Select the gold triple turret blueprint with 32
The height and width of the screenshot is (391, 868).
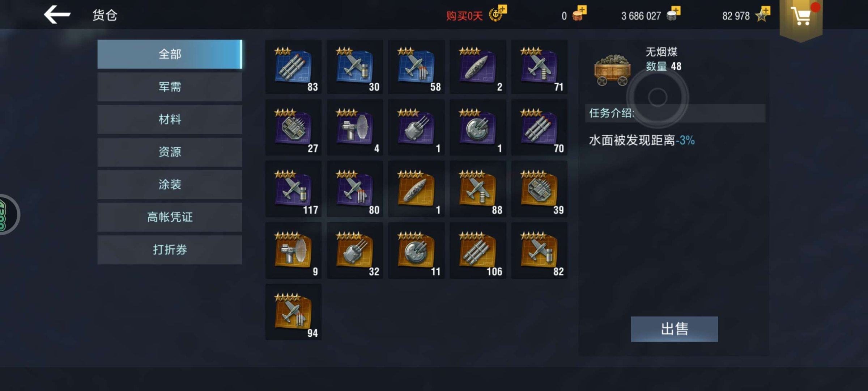[355, 251]
